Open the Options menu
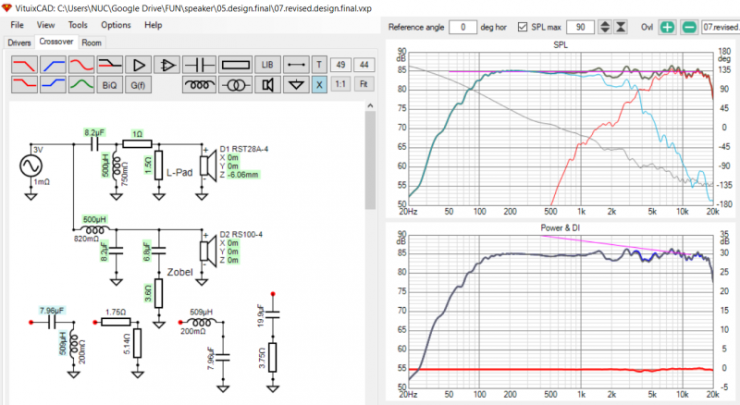The height and width of the screenshot is (405, 740). (x=115, y=24)
